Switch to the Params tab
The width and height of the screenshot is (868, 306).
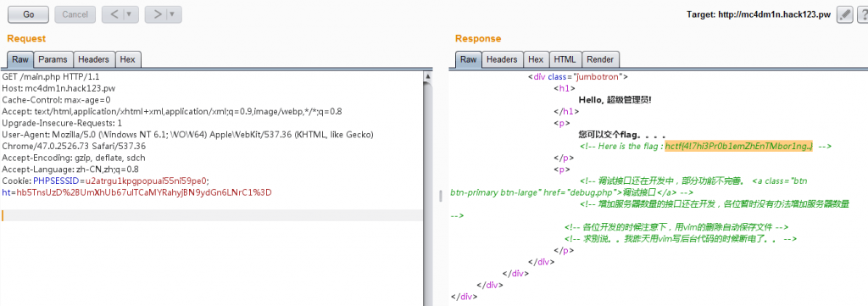pos(53,59)
